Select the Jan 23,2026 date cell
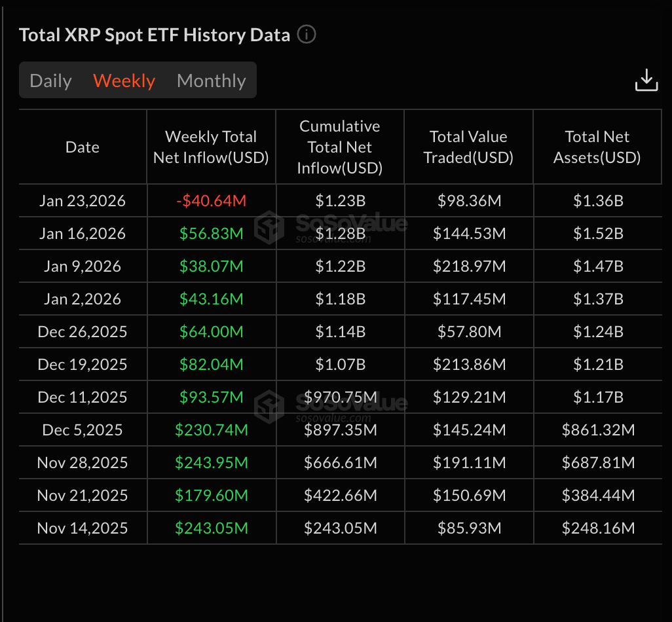672x622 pixels. (x=82, y=200)
